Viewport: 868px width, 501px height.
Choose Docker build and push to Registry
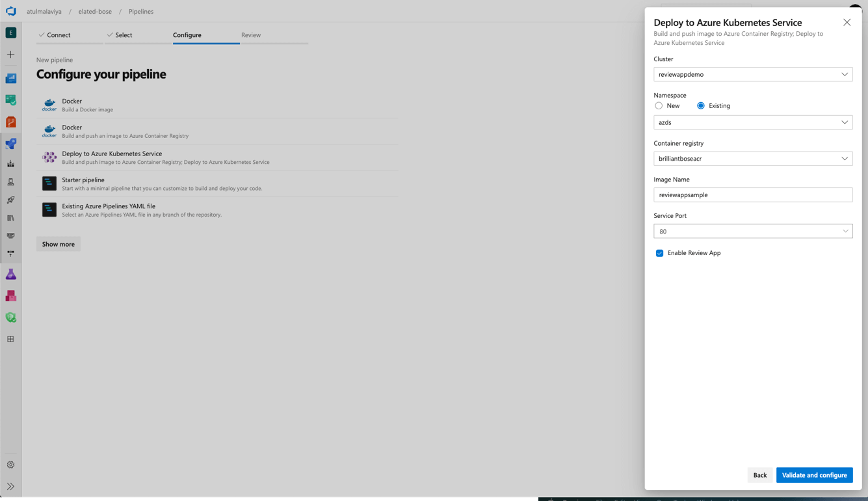pyautogui.click(x=217, y=131)
